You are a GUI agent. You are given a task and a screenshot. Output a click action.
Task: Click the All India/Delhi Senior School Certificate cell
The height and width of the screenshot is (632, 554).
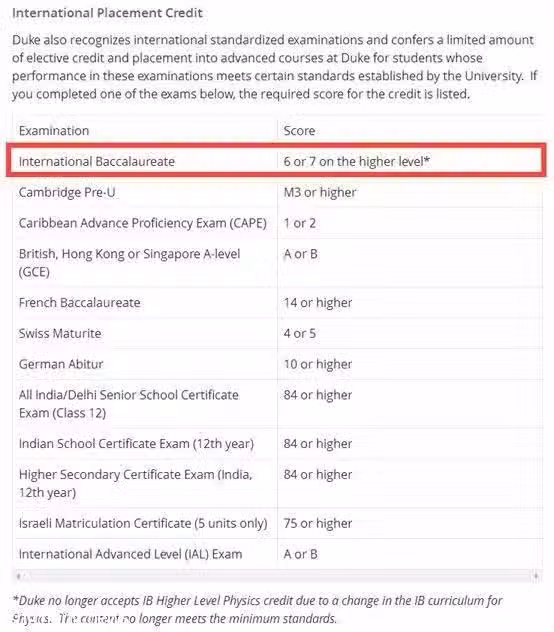tap(129, 403)
